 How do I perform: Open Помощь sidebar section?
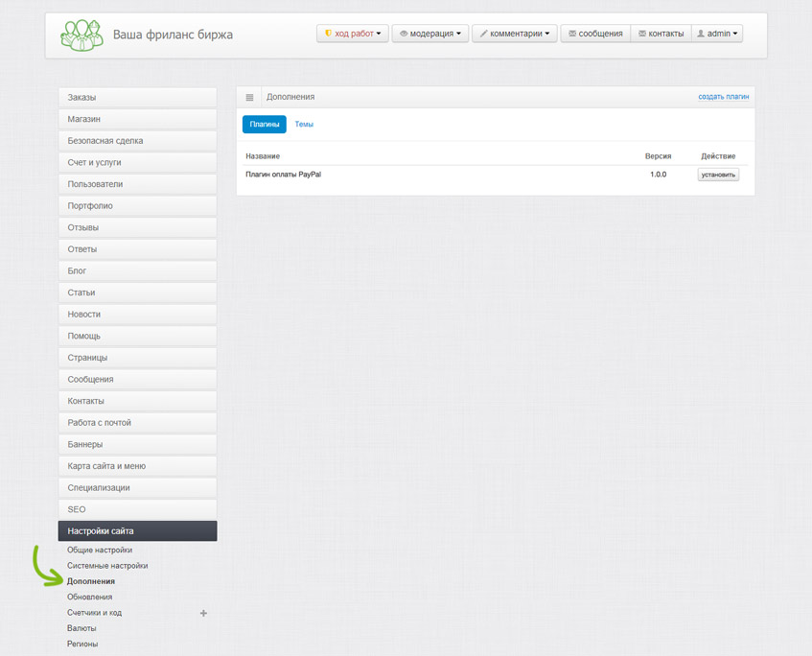(x=138, y=337)
